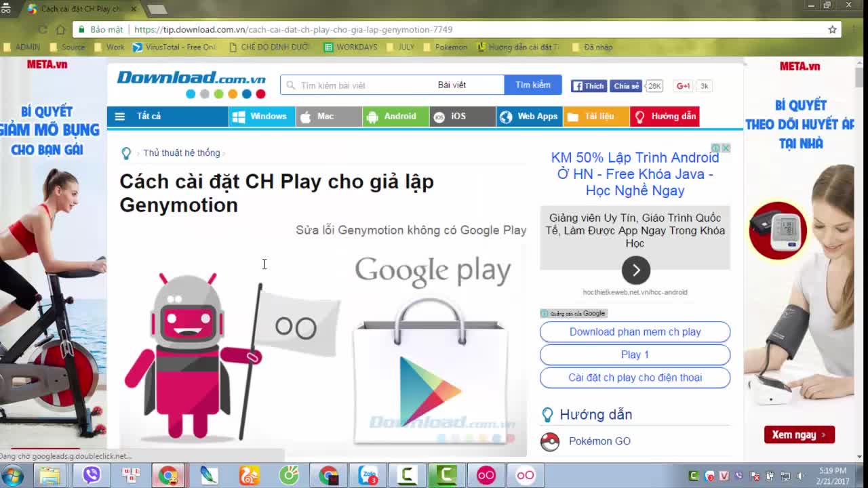Open the Source bookmark folder
The width and height of the screenshot is (868, 488).
coord(66,47)
